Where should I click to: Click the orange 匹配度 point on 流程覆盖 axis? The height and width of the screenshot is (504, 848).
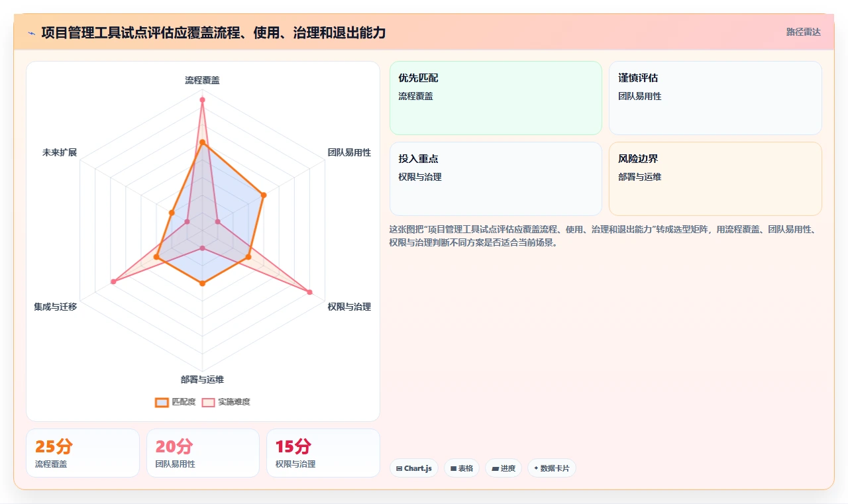point(202,142)
